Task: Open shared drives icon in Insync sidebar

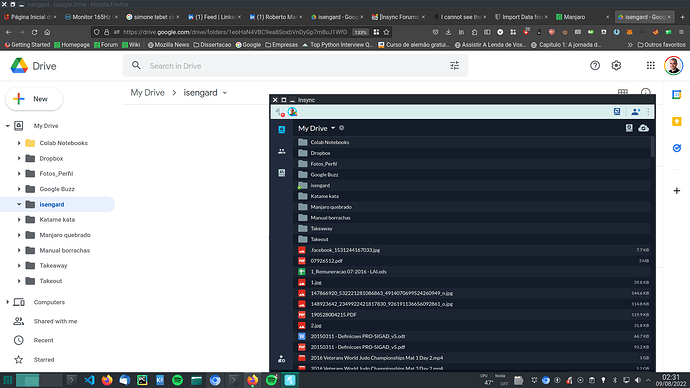Action: tap(282, 173)
